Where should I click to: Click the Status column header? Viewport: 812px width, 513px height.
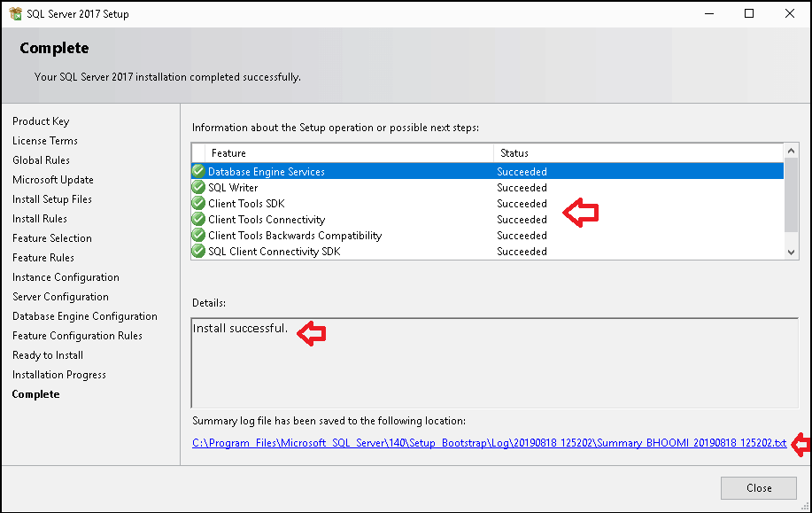[638, 153]
